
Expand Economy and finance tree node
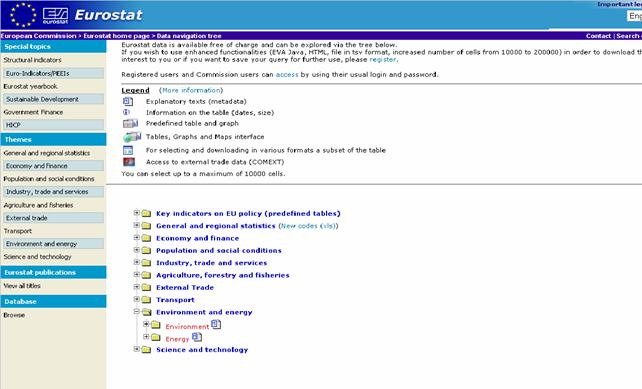click(x=137, y=237)
